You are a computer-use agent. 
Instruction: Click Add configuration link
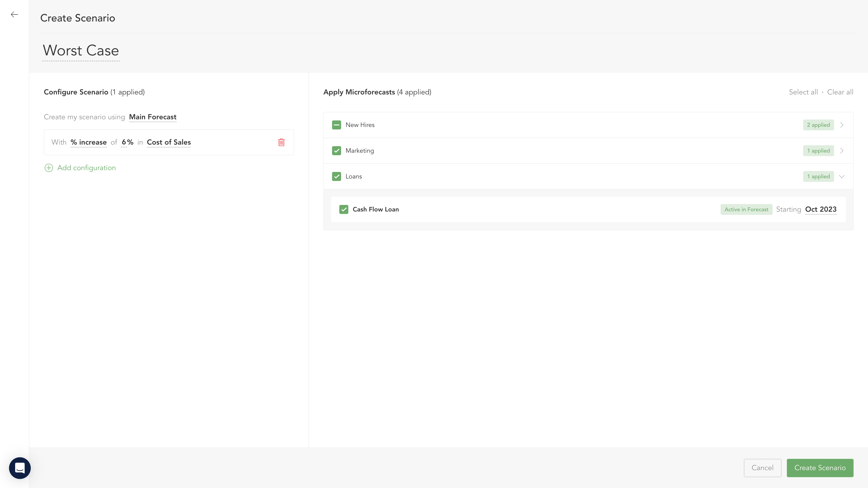pyautogui.click(x=87, y=168)
